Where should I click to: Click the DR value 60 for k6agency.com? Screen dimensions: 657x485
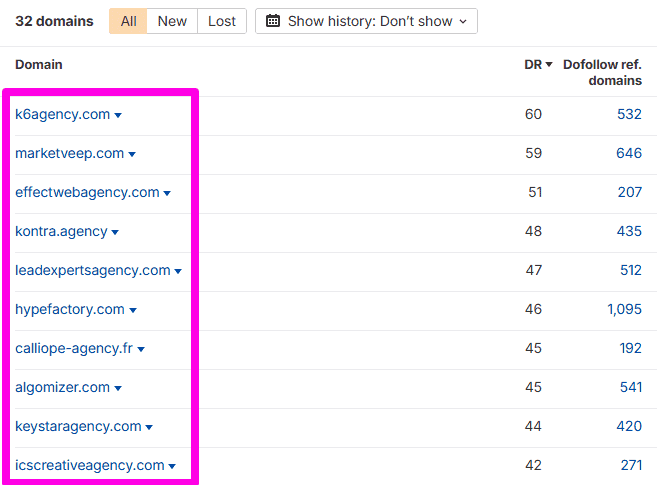533,114
